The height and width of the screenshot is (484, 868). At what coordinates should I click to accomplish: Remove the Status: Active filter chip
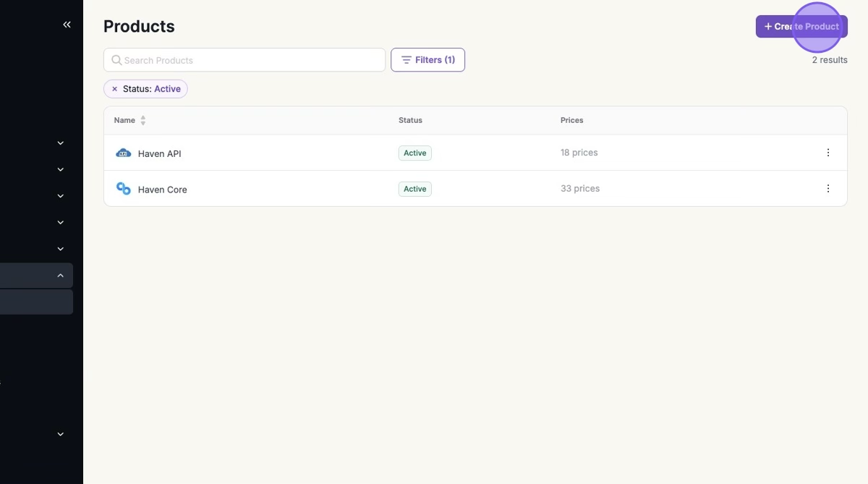[114, 89]
